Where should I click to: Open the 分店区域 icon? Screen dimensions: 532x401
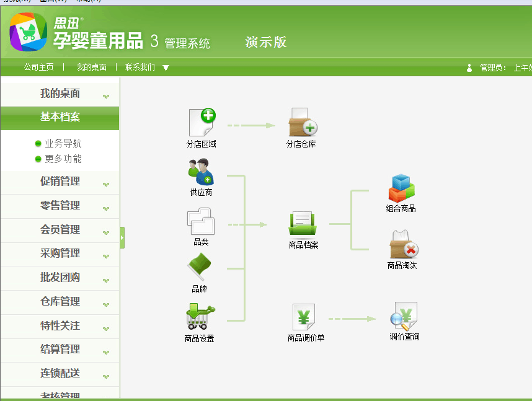[202, 122]
